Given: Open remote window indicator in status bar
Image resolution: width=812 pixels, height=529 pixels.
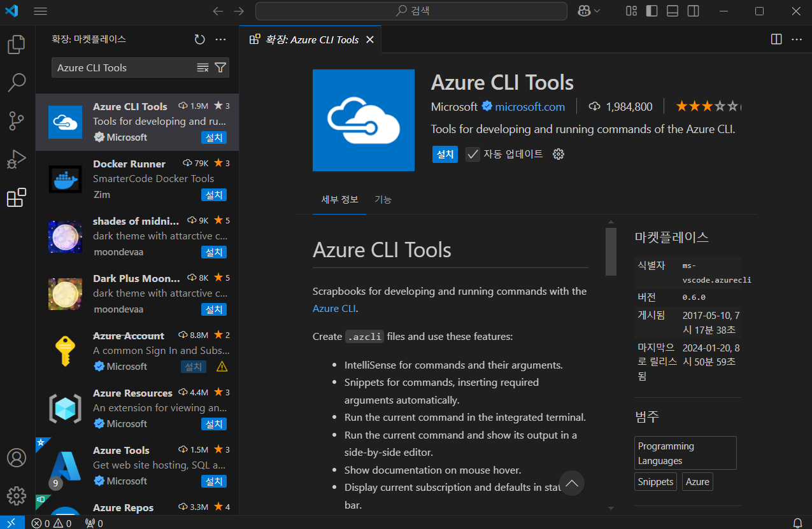Looking at the screenshot, I should [x=12, y=523].
